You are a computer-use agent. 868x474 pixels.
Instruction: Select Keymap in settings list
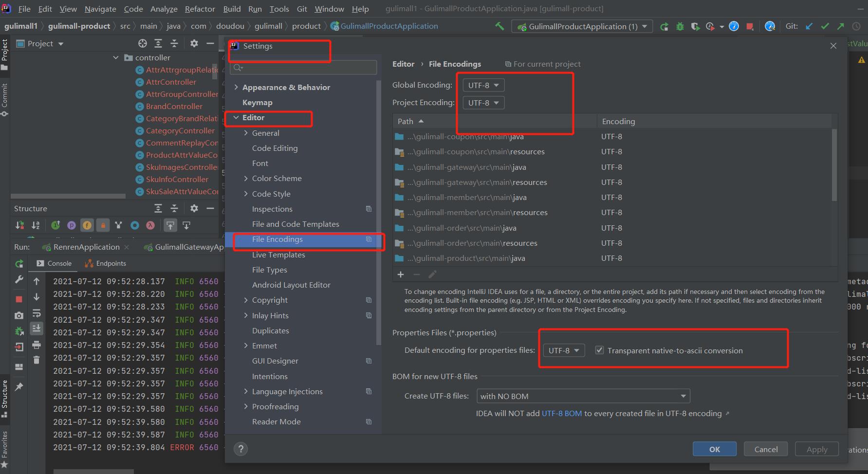point(257,102)
